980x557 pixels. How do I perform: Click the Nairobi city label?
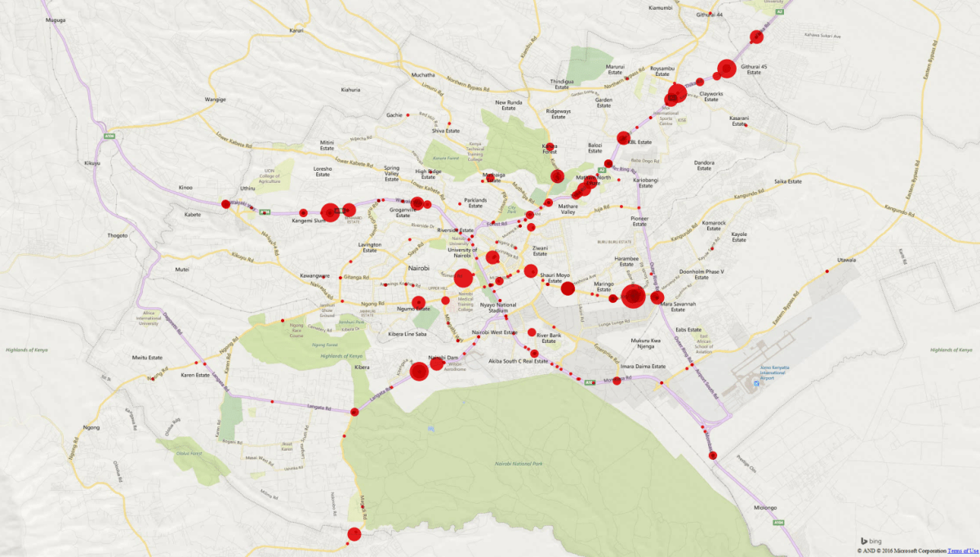[x=419, y=268]
